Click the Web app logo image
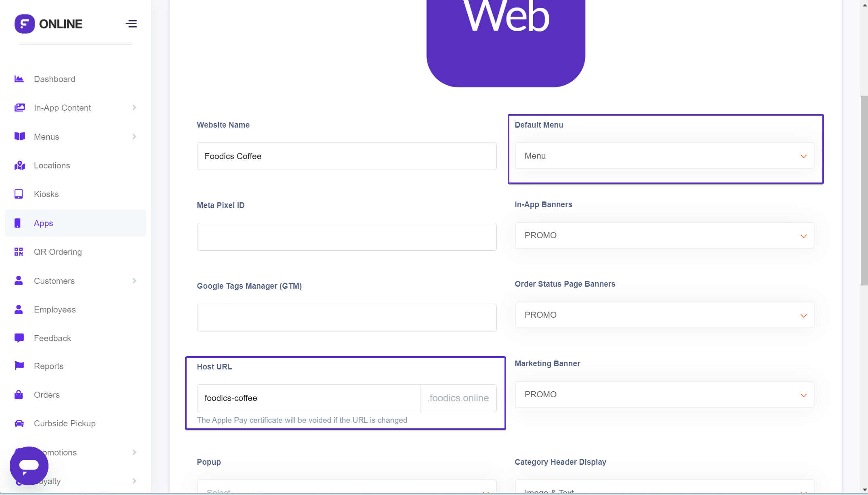 tap(506, 43)
